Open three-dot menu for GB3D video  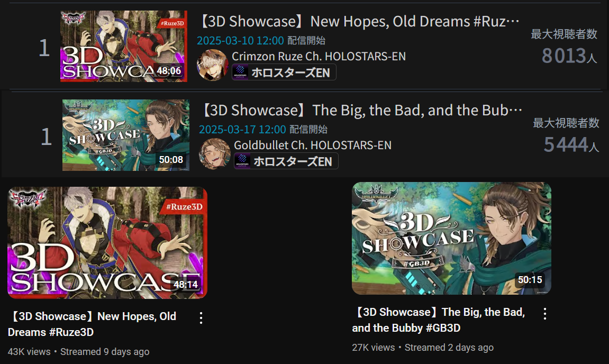545,314
